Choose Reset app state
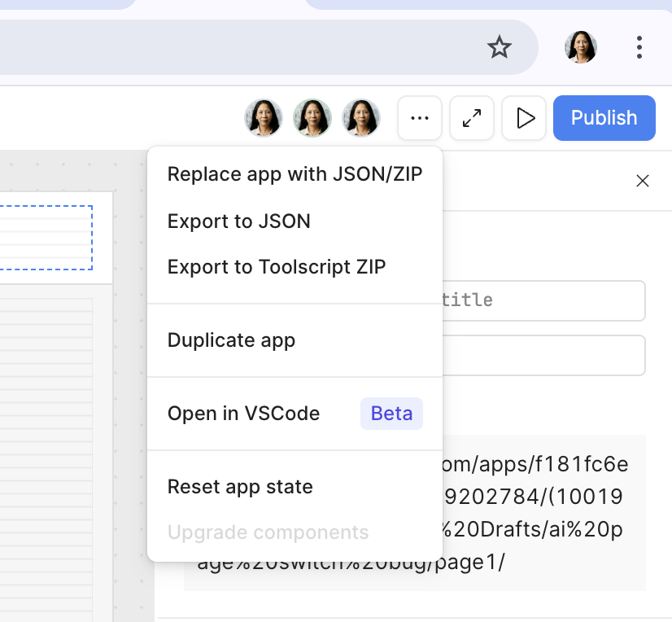This screenshot has height=622, width=672. [x=295, y=487]
